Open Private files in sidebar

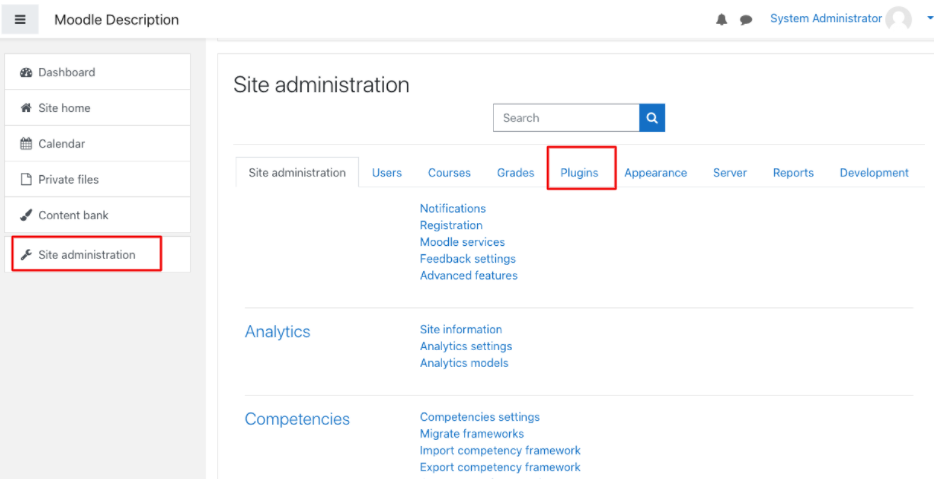pyautogui.click(x=97, y=180)
